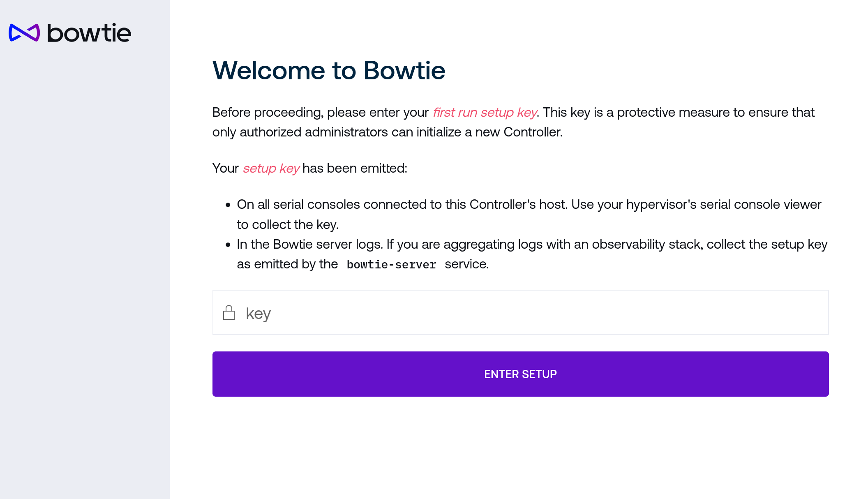
Task: Click the serial consoles bullet item
Action: click(529, 214)
